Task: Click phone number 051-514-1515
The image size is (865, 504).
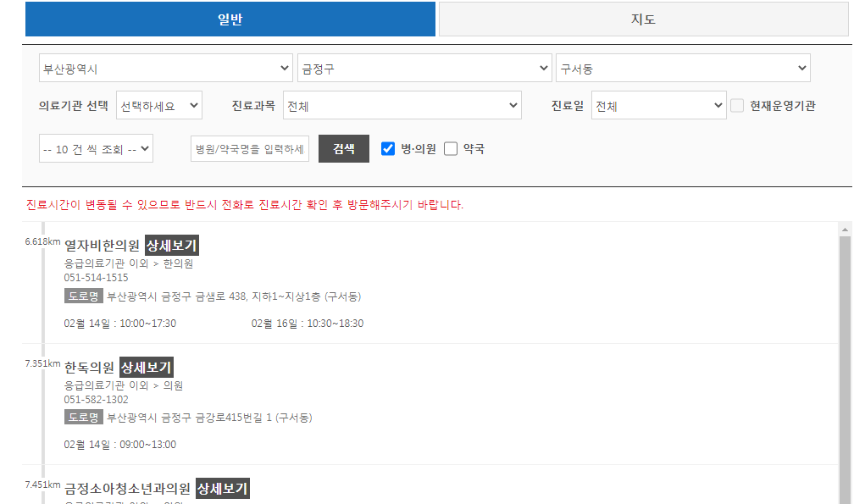Action: point(96,277)
